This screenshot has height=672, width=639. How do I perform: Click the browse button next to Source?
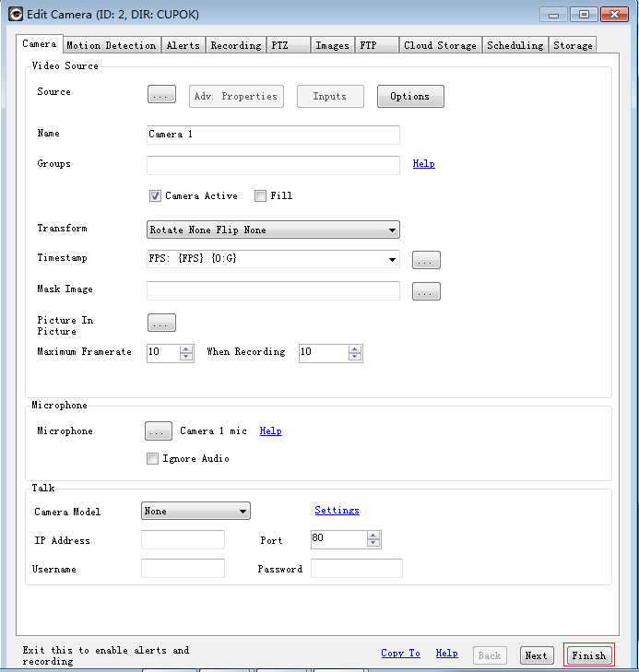pos(161,96)
